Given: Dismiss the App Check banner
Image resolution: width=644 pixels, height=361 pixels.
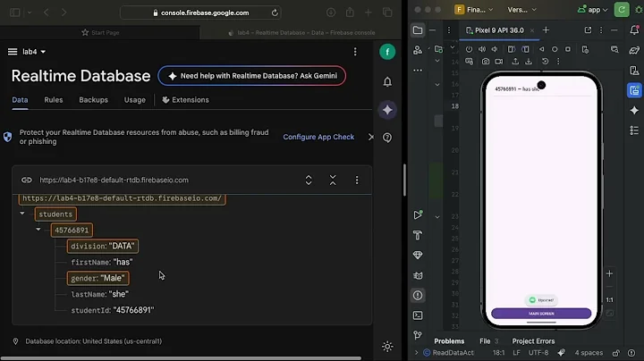Looking at the screenshot, I should tap(371, 137).
